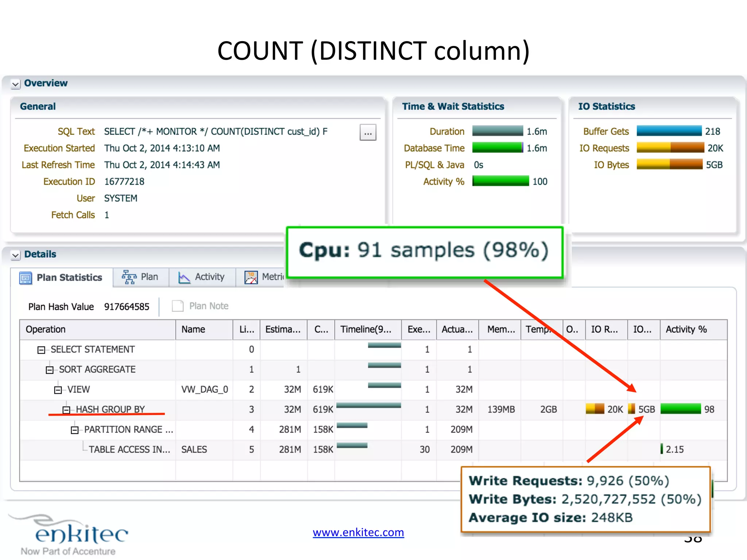Viewport: 747px width, 560px height.
Task: Collapse the PARTITION RANGE node
Action: tap(75, 430)
